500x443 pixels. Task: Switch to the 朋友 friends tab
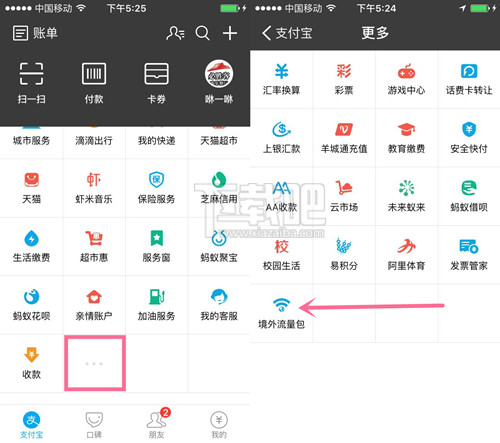coord(157,424)
